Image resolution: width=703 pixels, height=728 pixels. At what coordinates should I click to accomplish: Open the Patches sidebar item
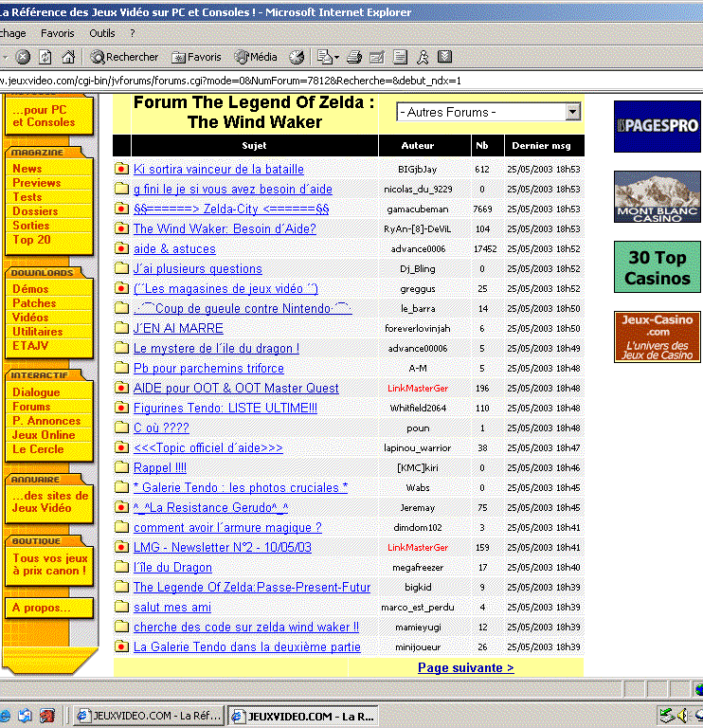(x=34, y=303)
